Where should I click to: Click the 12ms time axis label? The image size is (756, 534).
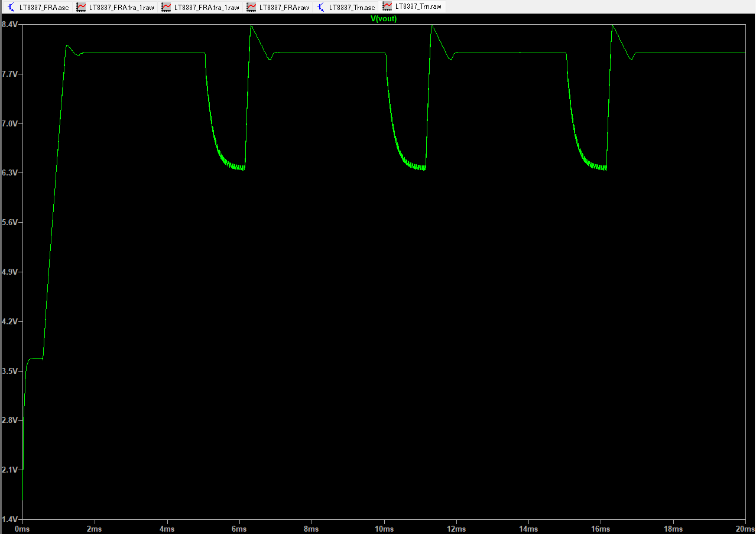[x=456, y=529]
